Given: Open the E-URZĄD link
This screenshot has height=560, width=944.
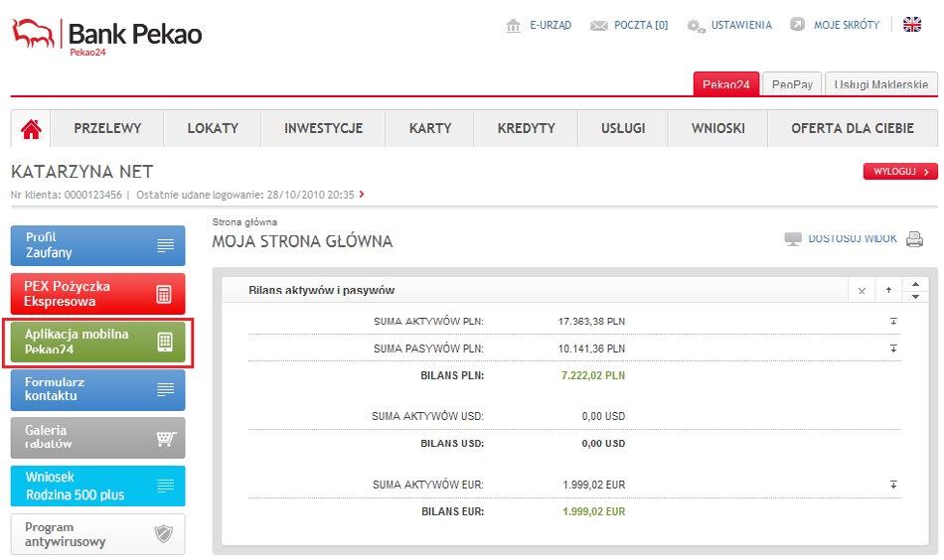Looking at the screenshot, I should click(551, 25).
